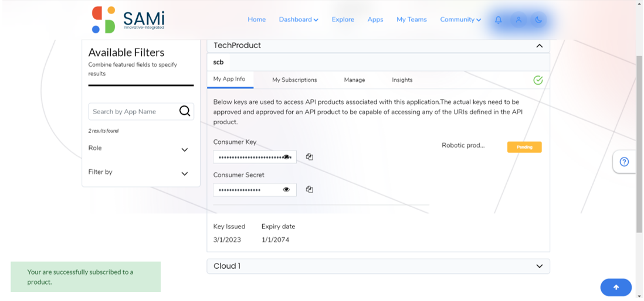Reveal the Consumer Key with eye icon
644x301 pixels.
287,157
